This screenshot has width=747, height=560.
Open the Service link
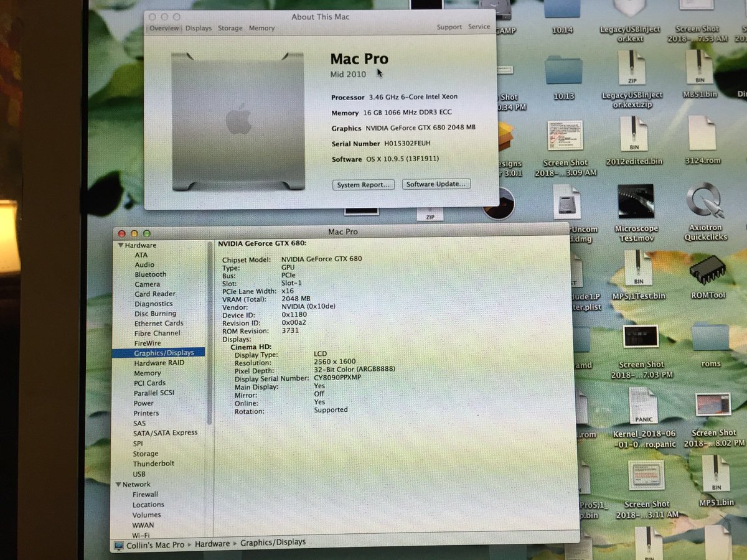[479, 27]
